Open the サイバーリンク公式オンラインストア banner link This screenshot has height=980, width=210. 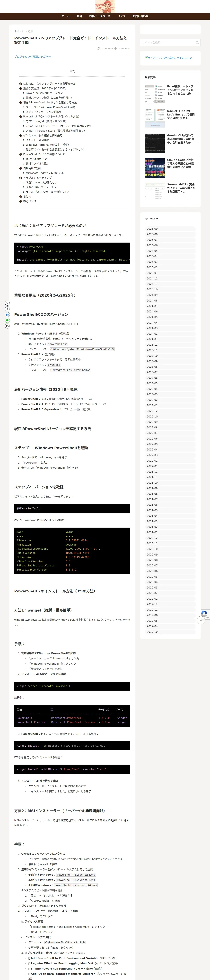tap(169, 58)
